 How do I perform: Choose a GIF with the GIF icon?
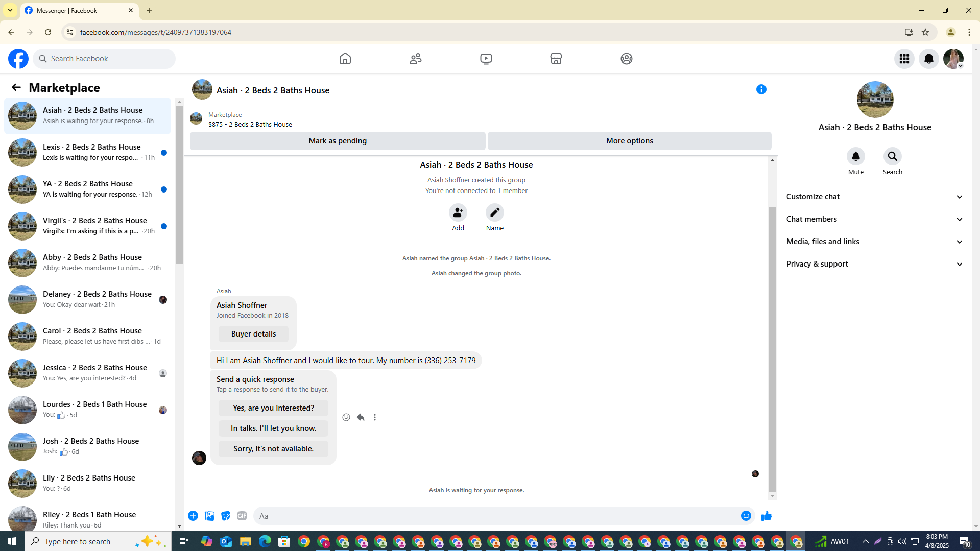click(x=242, y=516)
